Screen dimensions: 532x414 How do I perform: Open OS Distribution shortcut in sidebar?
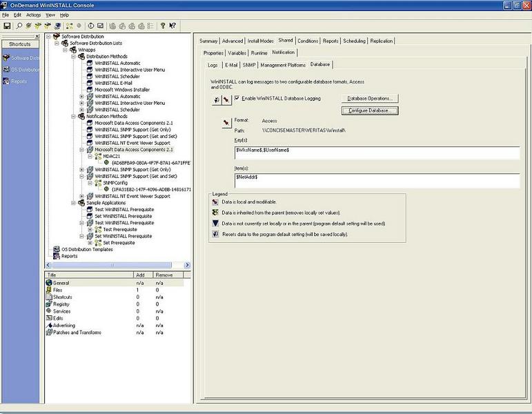click(x=21, y=70)
